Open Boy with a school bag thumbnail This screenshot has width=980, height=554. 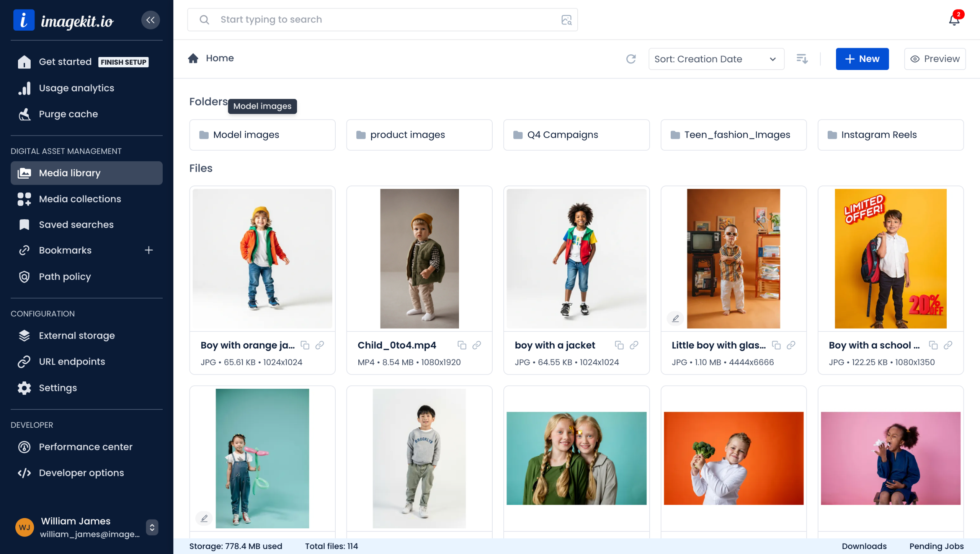click(x=890, y=259)
